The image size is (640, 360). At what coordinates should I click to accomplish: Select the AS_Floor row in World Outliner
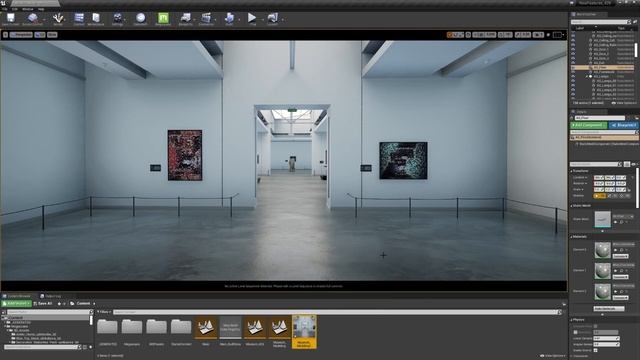(602, 67)
